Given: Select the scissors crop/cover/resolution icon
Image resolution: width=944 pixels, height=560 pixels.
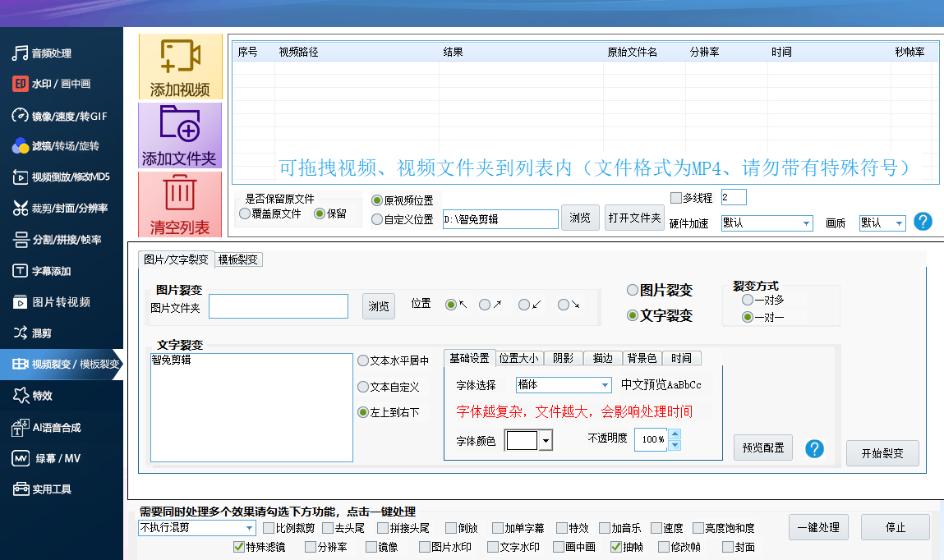Looking at the screenshot, I should tap(20, 209).
